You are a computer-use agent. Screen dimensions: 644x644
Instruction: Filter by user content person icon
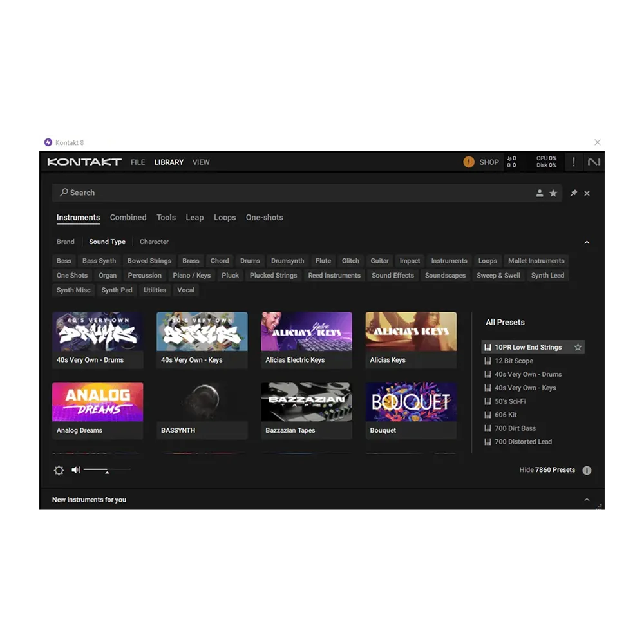(x=540, y=193)
